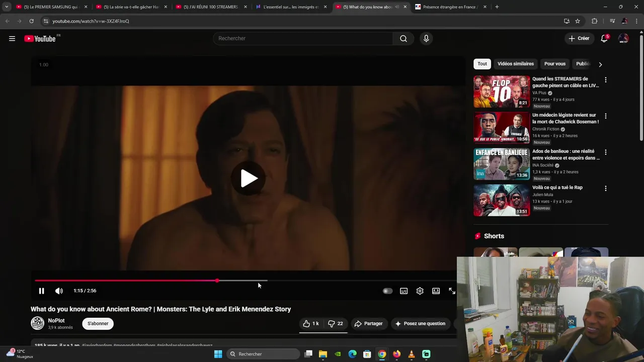644x362 pixels.
Task: Pause the video with the player pause button
Action: 42,291
